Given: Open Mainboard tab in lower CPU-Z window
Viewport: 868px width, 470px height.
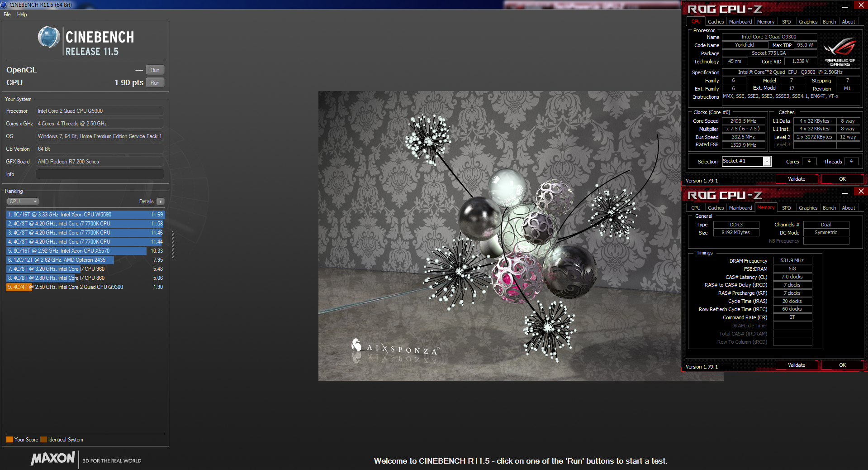Looking at the screenshot, I should tap(740, 208).
